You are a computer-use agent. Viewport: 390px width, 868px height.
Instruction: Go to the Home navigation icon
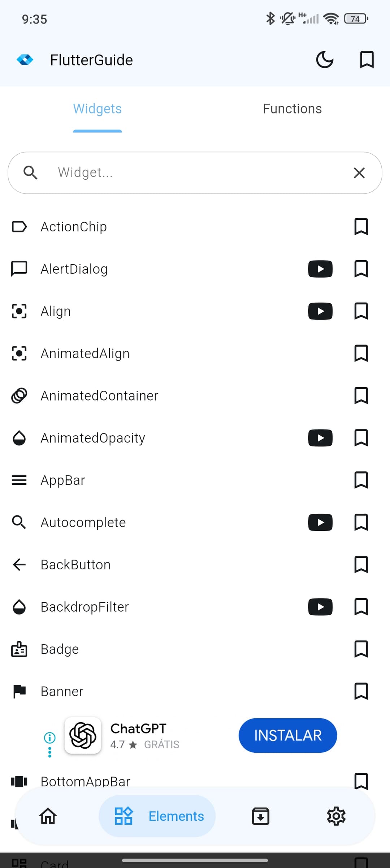coord(48,816)
